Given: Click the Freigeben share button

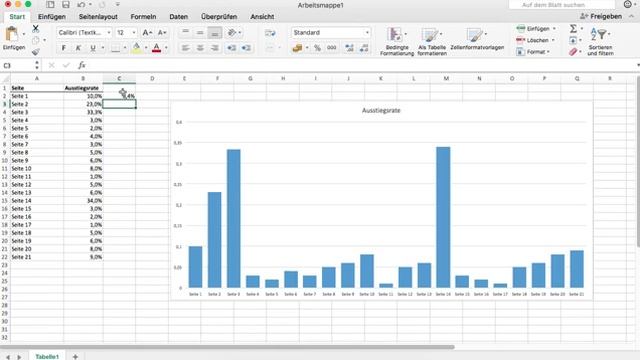Looking at the screenshot, I should point(601,16).
